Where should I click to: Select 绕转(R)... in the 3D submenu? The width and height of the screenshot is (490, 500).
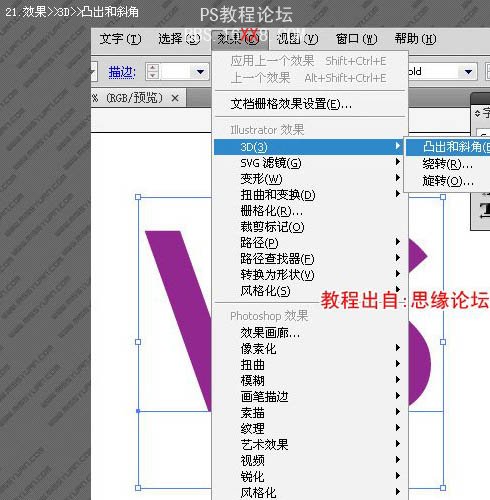point(448,164)
